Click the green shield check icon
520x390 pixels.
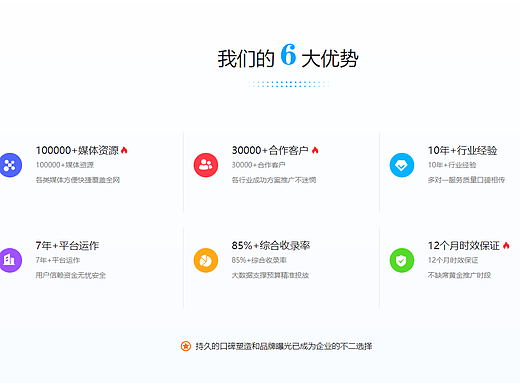click(402, 260)
